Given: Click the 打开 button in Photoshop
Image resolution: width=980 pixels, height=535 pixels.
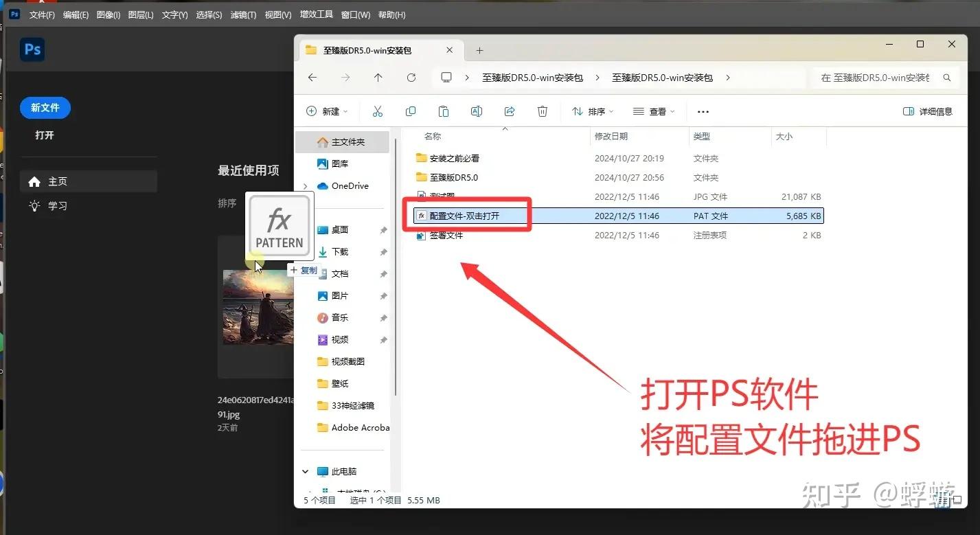Looking at the screenshot, I should [x=45, y=135].
